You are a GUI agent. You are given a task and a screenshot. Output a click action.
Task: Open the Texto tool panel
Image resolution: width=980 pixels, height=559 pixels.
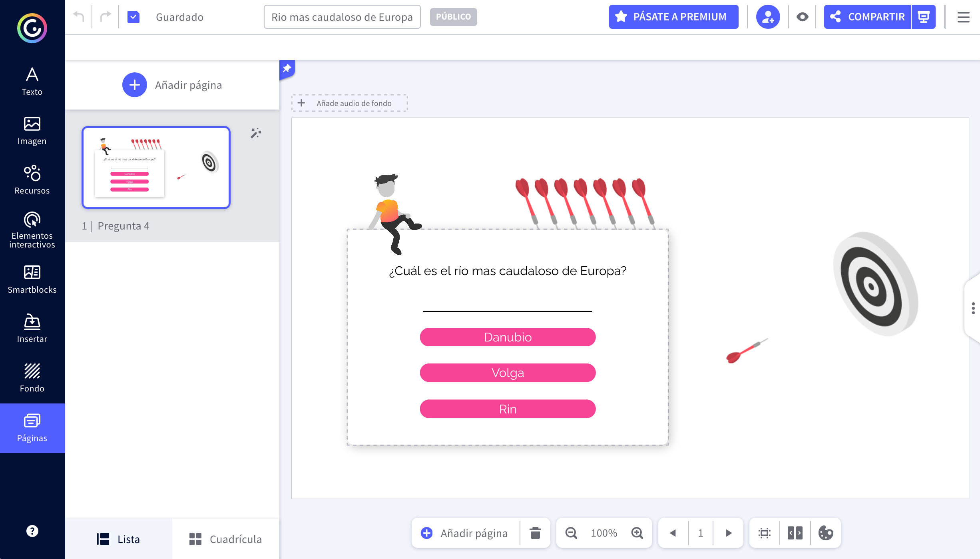point(32,82)
